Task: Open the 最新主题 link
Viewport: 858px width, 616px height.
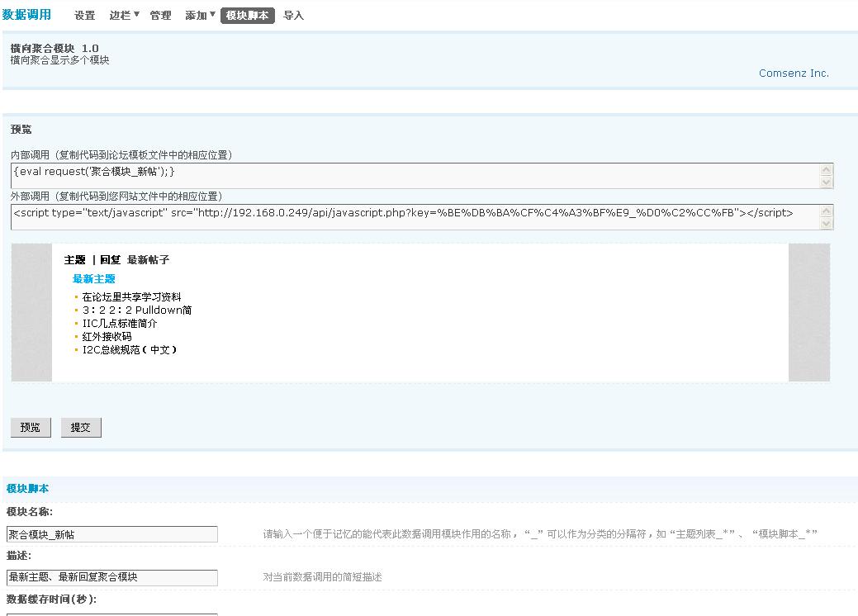Action: [x=93, y=279]
